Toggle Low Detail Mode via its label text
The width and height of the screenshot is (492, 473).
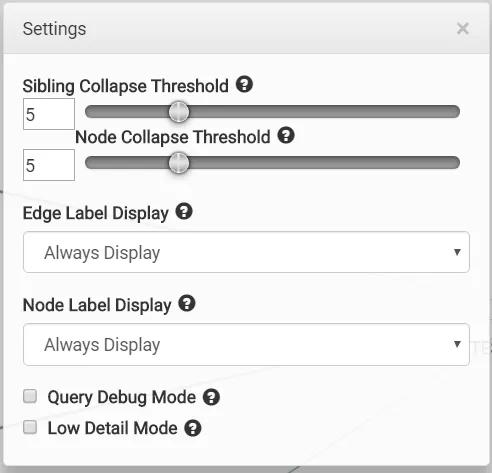[112, 428]
